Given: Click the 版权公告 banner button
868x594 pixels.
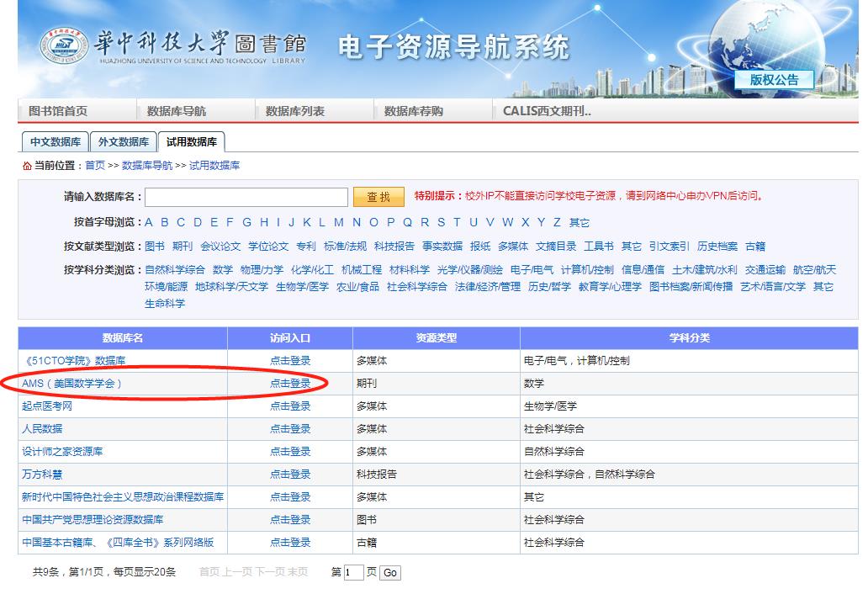Looking at the screenshot, I should pos(774,80).
